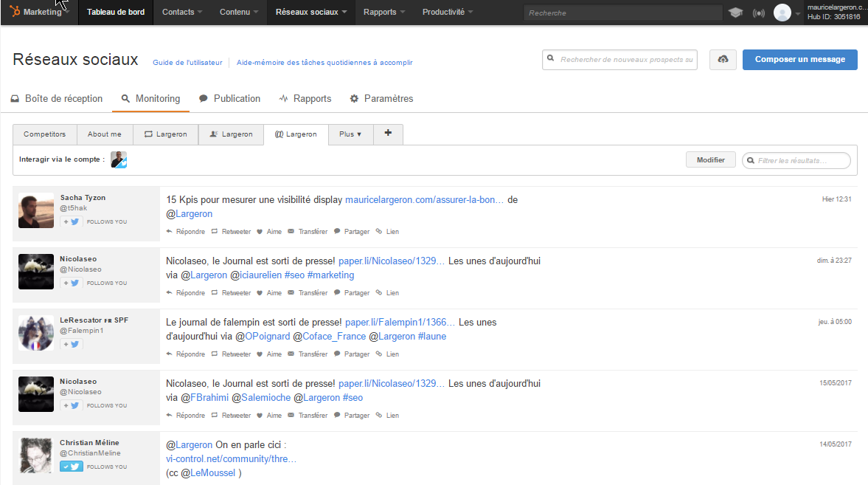This screenshot has width=868, height=485.
Task: Like the LeRescator Falempin tweet
Action: pos(269,354)
